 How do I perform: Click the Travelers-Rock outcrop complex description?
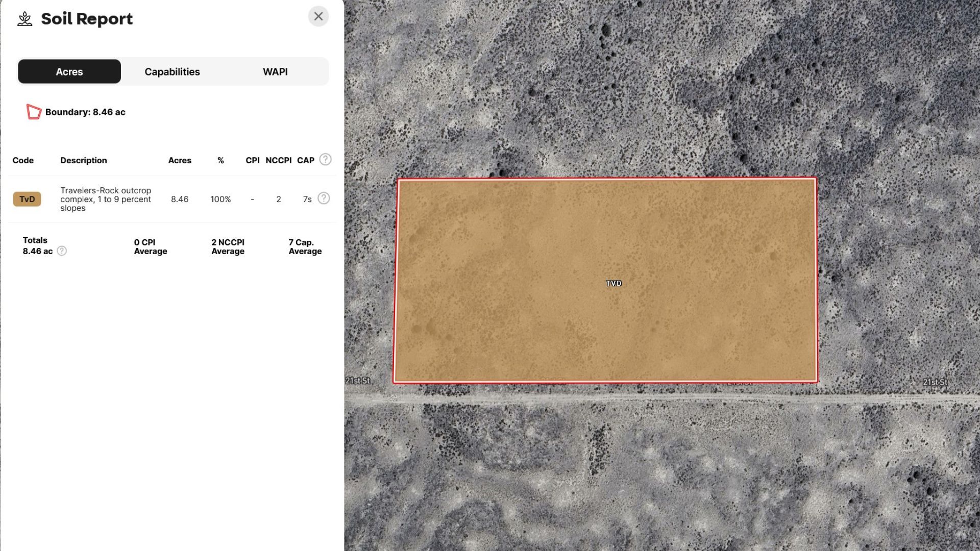(106, 199)
